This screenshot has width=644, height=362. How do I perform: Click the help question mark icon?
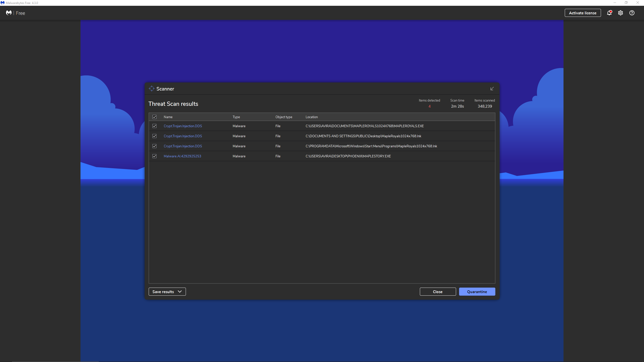click(632, 13)
